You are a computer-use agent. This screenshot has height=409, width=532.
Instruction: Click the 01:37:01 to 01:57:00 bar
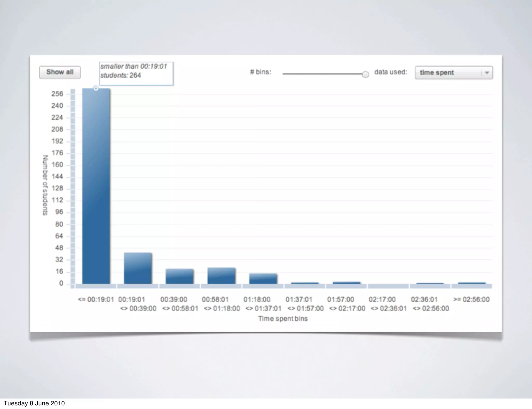point(305,283)
